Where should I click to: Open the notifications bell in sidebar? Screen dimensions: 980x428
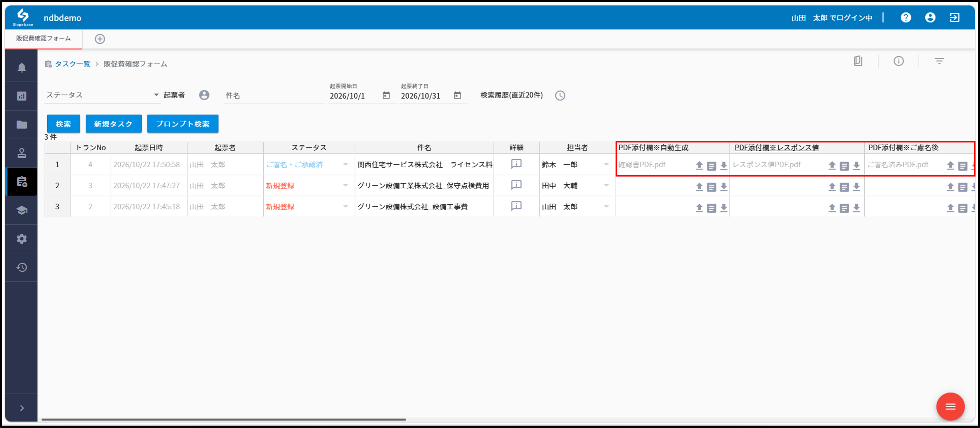coord(22,67)
